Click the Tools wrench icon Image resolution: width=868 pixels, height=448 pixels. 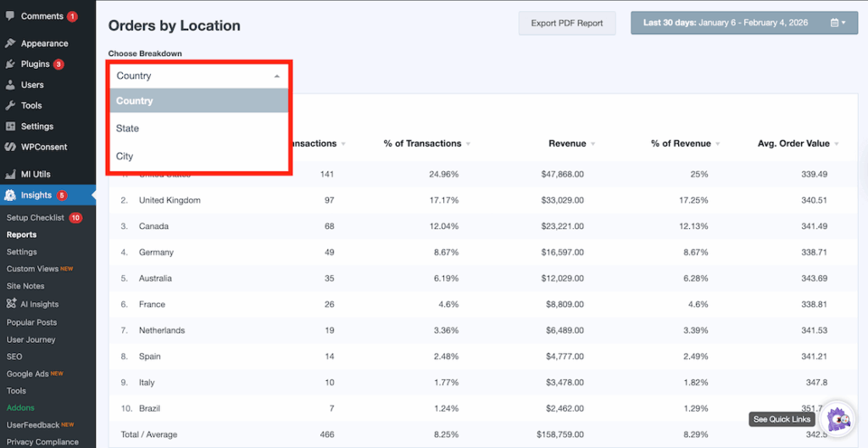tap(10, 105)
